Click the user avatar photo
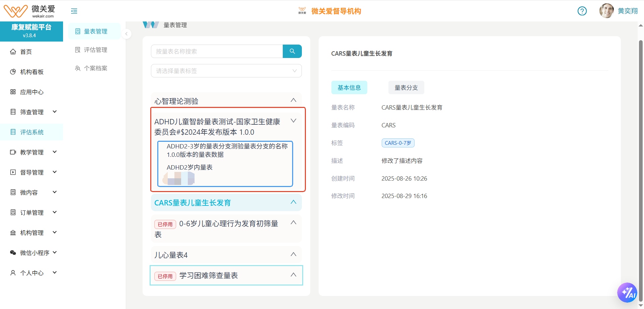 point(606,11)
